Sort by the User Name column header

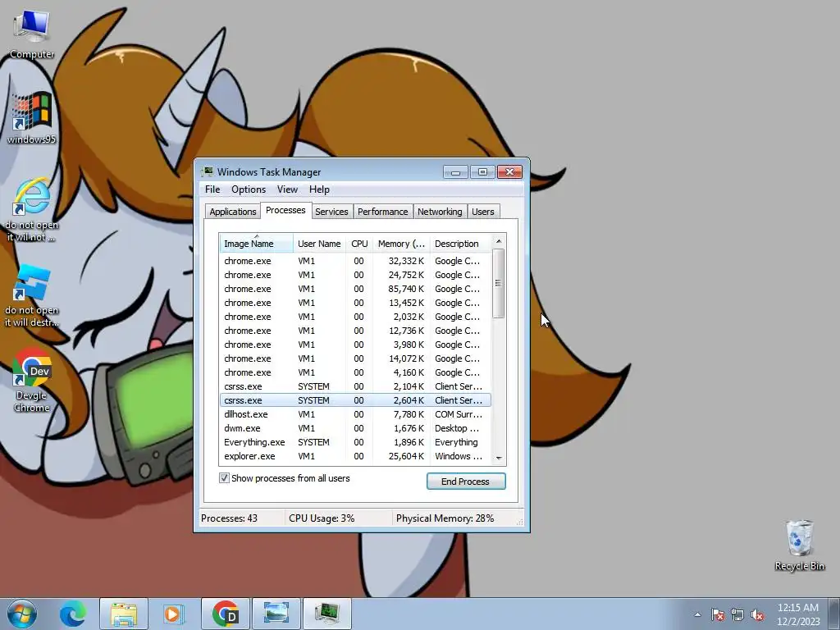pos(319,244)
